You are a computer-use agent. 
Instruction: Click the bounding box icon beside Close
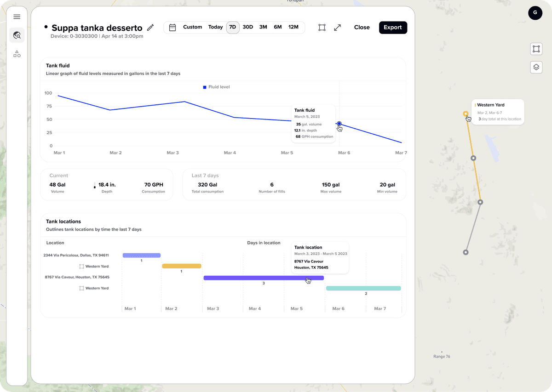pos(322,28)
